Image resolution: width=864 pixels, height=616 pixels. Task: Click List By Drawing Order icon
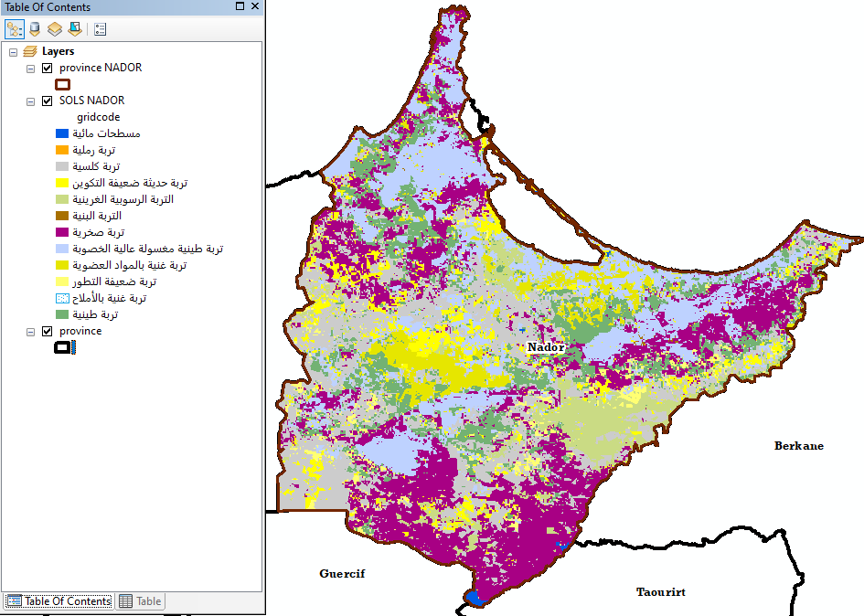pos(15,28)
